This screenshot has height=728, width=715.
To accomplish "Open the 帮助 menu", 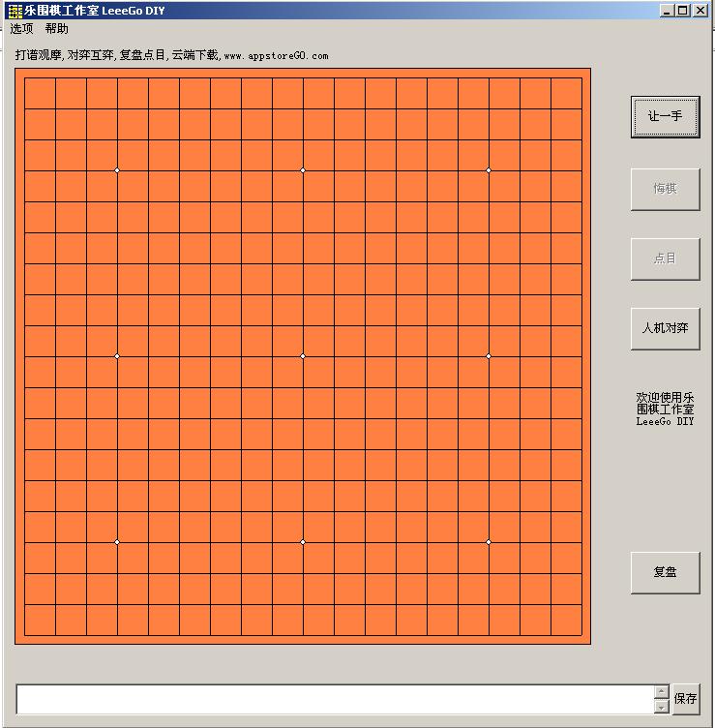I will [x=57, y=29].
